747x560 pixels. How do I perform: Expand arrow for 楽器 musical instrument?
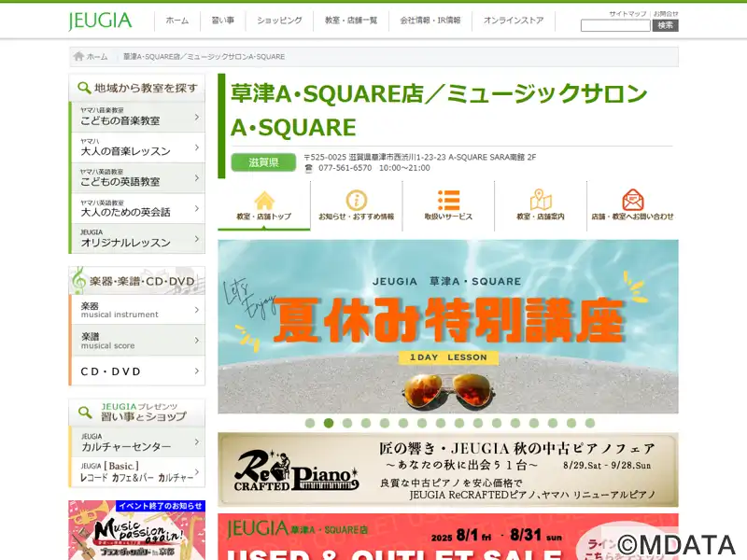pos(197,310)
